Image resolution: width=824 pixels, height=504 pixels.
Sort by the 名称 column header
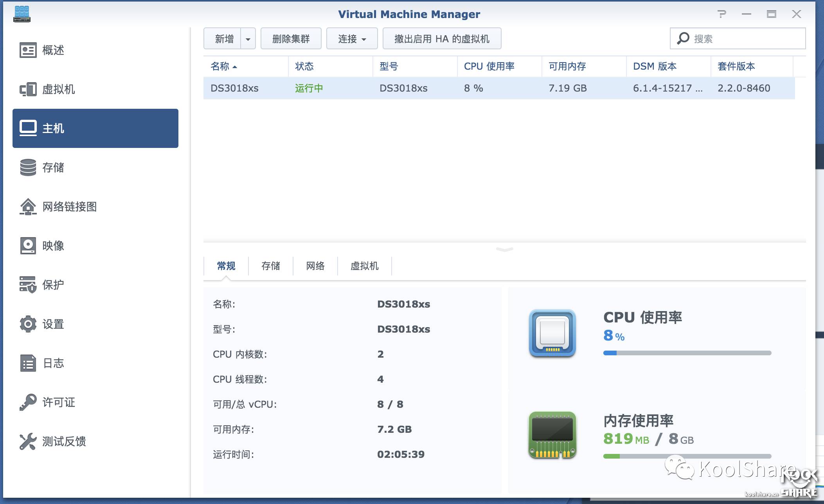(224, 67)
